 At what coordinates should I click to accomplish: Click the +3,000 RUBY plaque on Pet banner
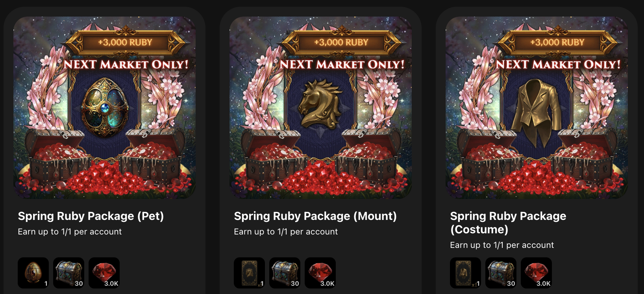pos(125,42)
